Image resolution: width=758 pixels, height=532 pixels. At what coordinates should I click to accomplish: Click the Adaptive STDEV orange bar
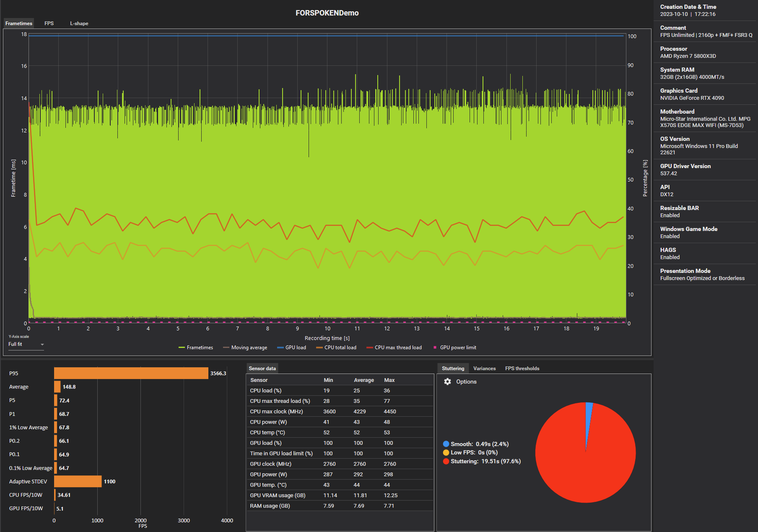(x=78, y=481)
